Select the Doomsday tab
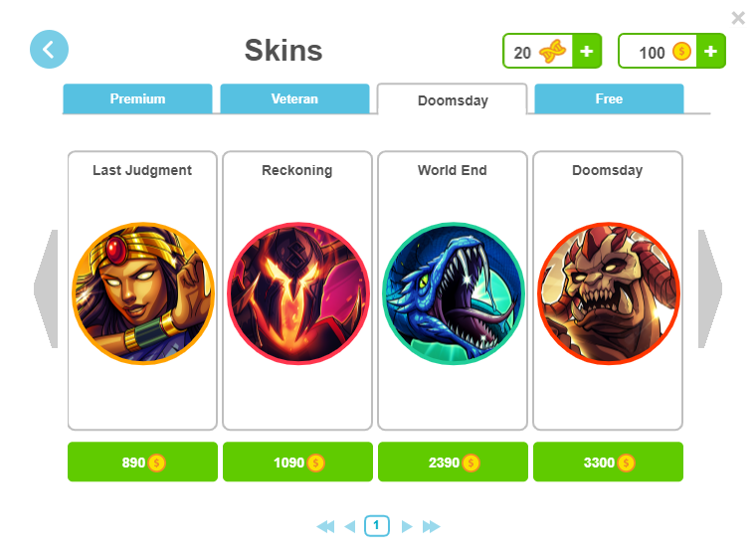The image size is (756, 557). pyautogui.click(x=453, y=99)
